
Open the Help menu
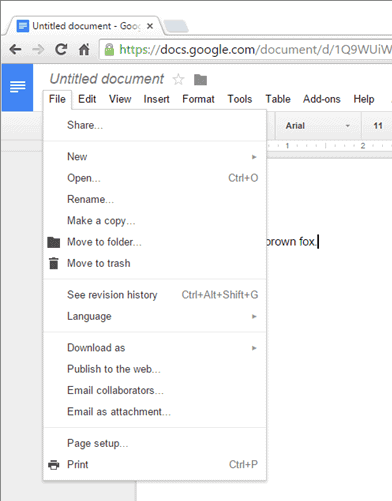click(364, 99)
